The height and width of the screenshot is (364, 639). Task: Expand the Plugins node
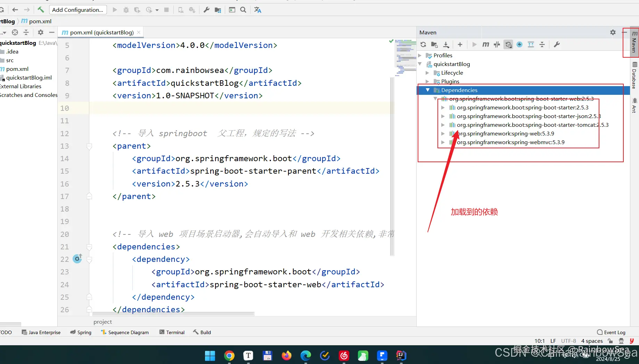tap(427, 81)
